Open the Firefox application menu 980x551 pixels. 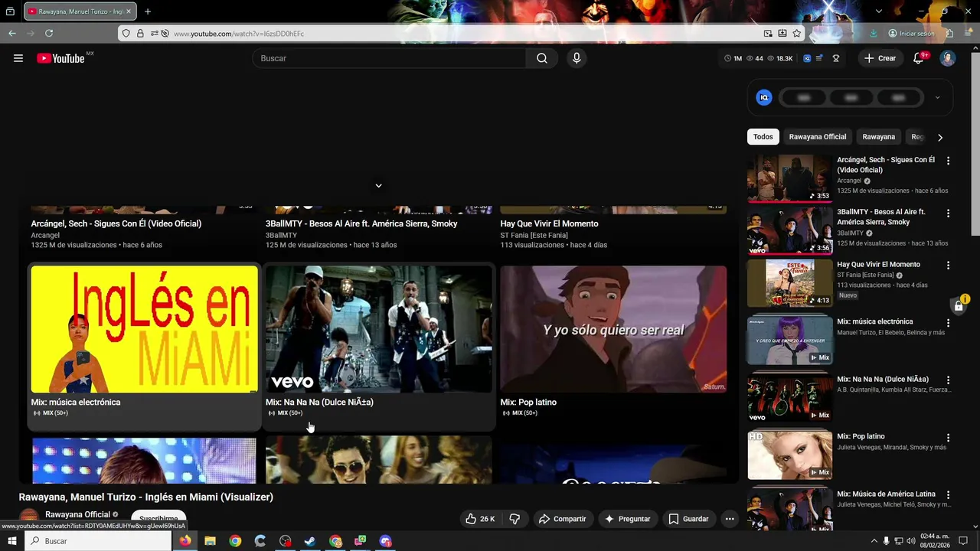(968, 34)
